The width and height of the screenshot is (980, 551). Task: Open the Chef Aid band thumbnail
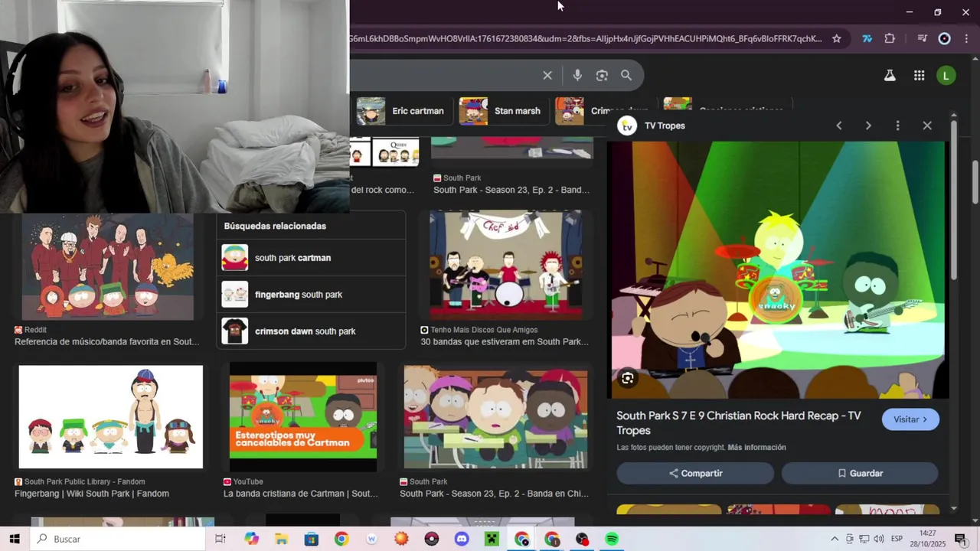[x=505, y=265]
